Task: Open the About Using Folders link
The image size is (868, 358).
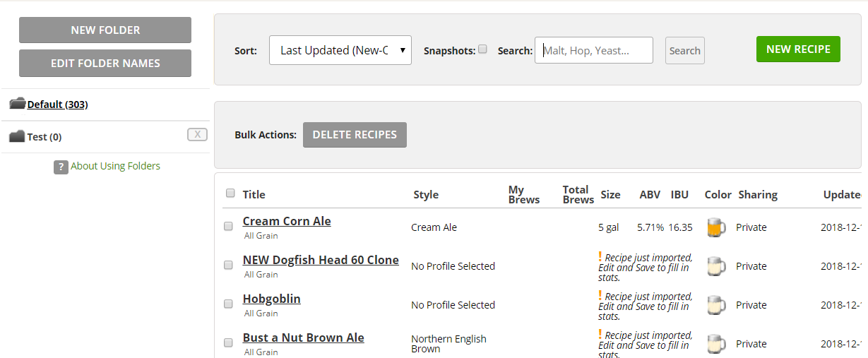Action: pyautogui.click(x=115, y=166)
